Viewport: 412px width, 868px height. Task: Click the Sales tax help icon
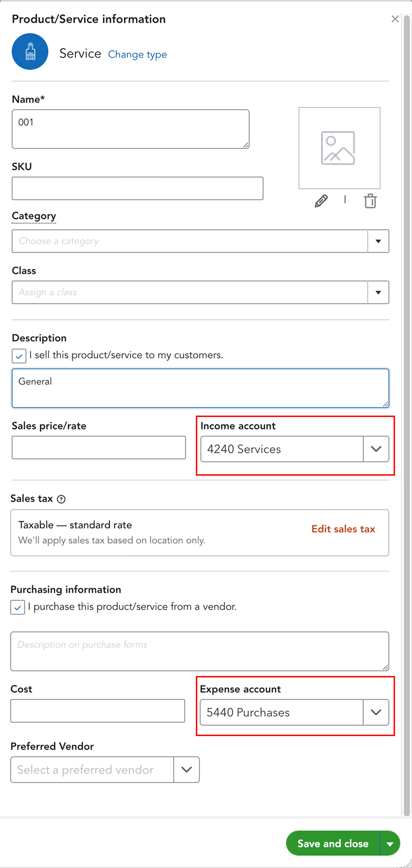pyautogui.click(x=61, y=499)
